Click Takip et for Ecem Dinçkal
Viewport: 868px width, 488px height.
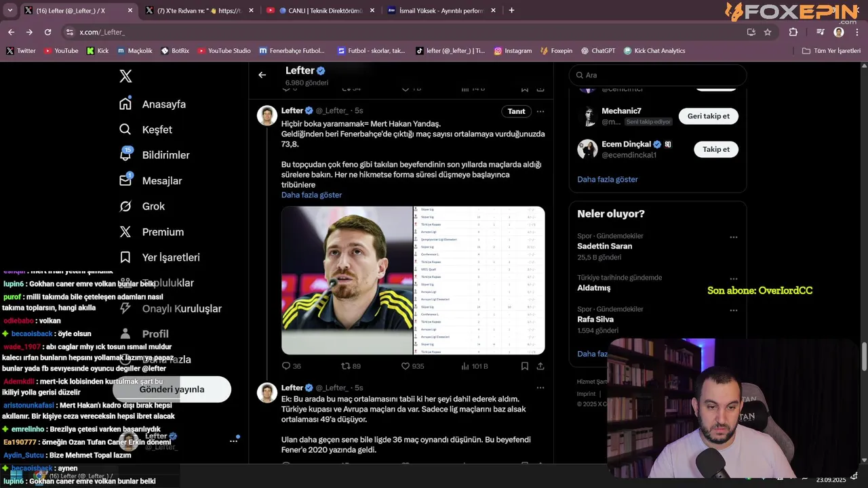coord(716,150)
